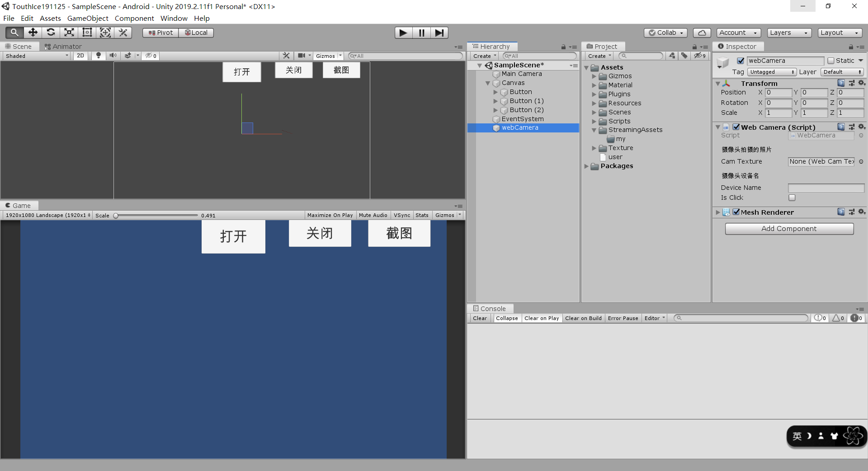
Task: Open the Window menu
Action: (174, 18)
